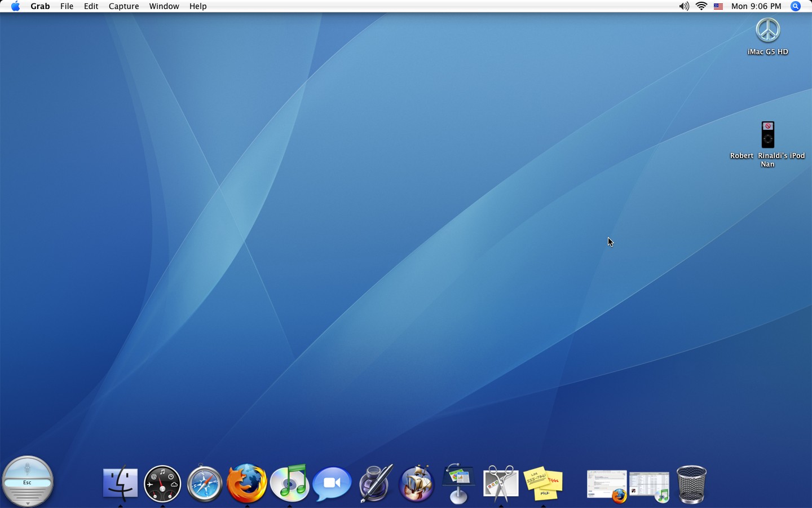
Task: Open the File menu
Action: click(67, 6)
